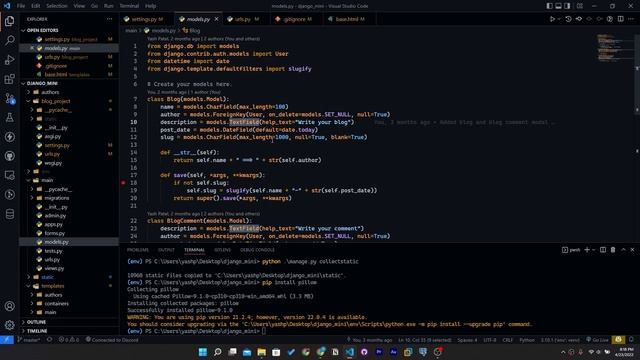Open the database view in activity bar
The image size is (640, 360).
click(9, 214)
